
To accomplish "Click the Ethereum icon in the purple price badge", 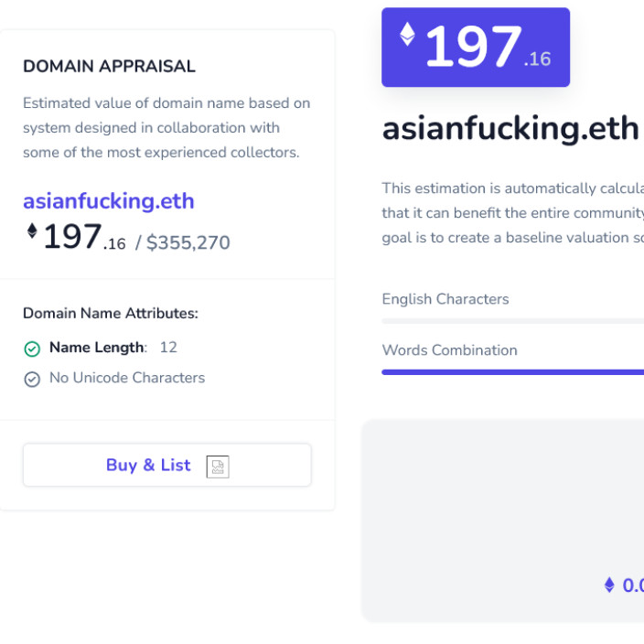I will tap(407, 35).
